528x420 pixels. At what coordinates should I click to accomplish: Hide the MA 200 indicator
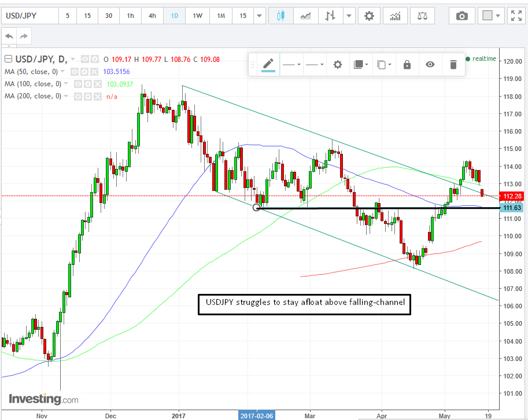click(78, 97)
